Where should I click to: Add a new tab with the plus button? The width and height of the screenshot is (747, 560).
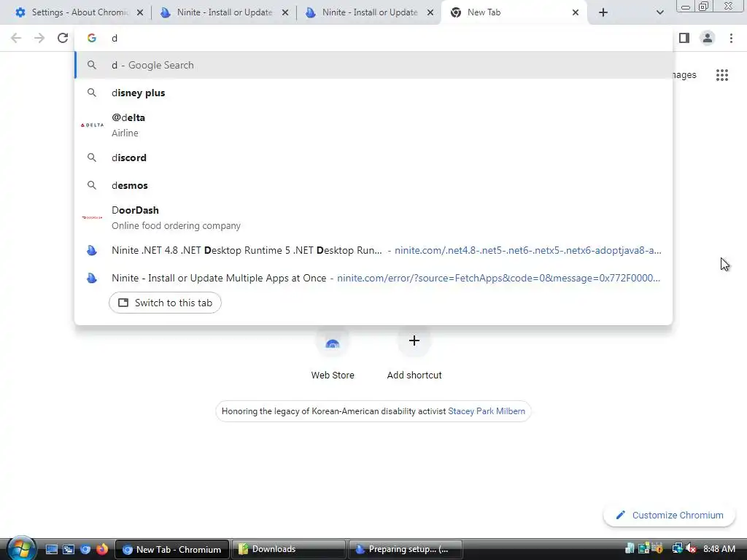603,12
